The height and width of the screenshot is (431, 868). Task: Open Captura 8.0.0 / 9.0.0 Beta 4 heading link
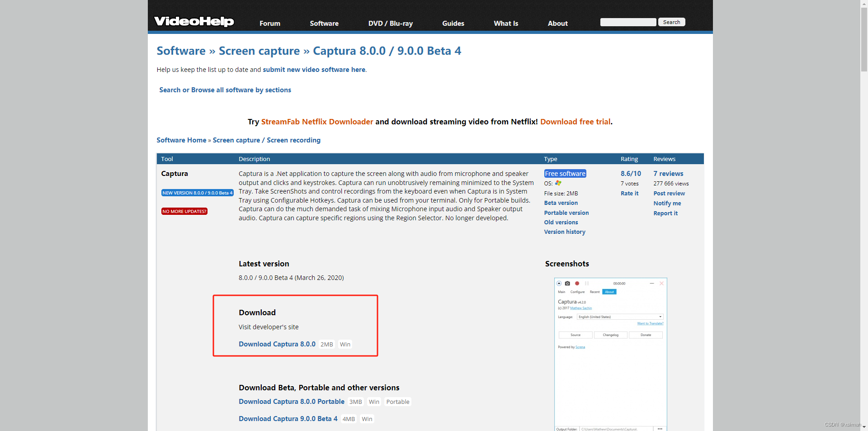tap(387, 51)
